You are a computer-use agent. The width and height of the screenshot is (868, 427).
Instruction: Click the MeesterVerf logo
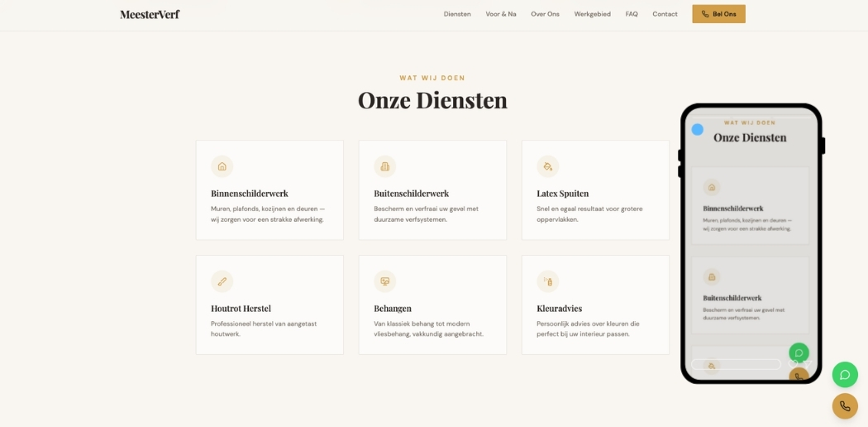tap(150, 14)
